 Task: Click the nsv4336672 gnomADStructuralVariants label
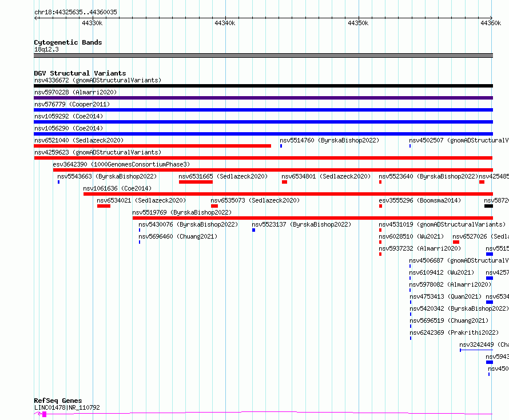pyautogui.click(x=98, y=80)
